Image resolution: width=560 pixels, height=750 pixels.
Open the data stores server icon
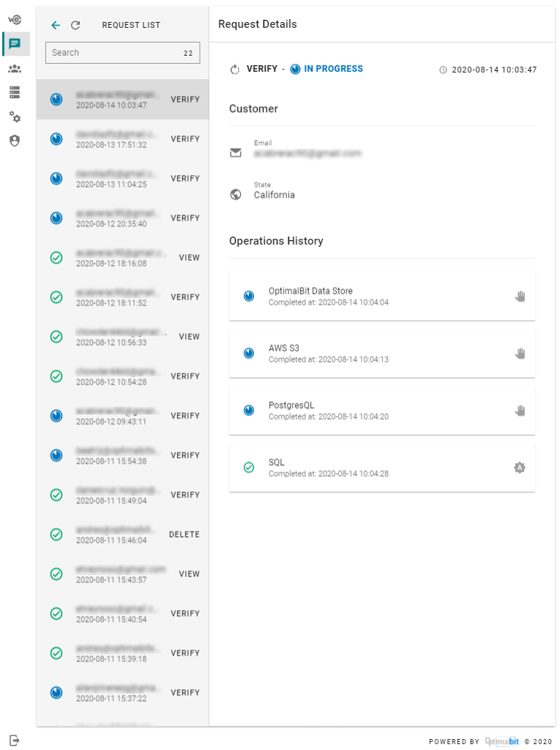[15, 92]
